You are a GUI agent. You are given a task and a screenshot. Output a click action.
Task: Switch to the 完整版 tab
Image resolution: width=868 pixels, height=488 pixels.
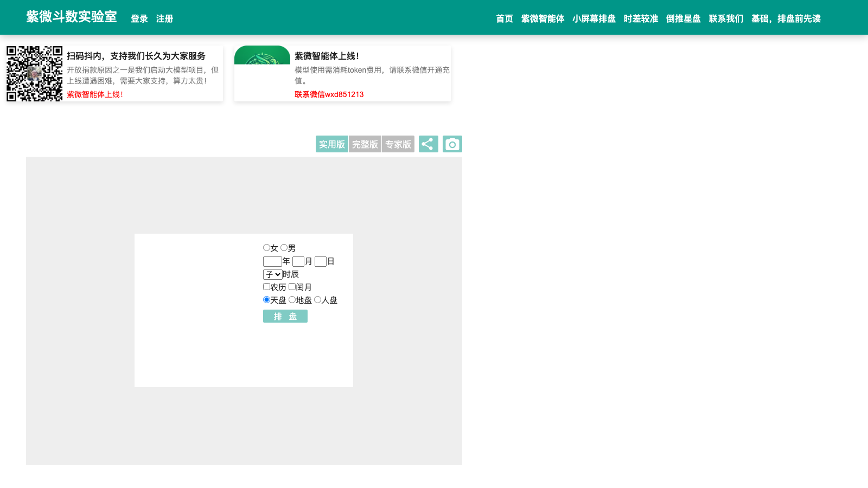pos(365,144)
